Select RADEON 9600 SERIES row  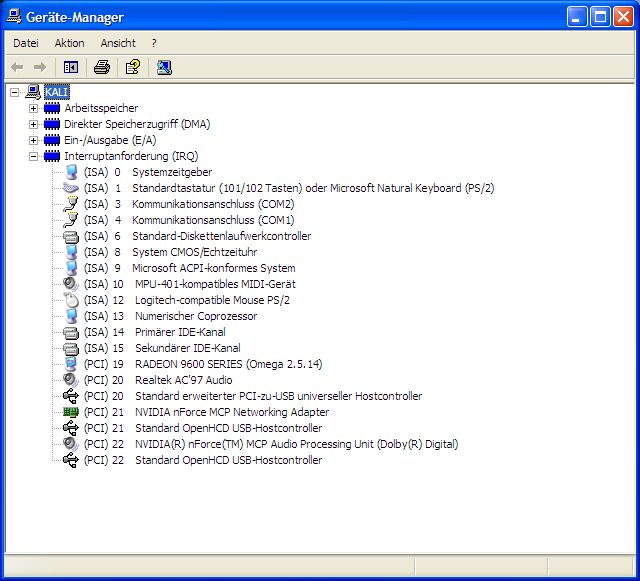tap(203, 364)
